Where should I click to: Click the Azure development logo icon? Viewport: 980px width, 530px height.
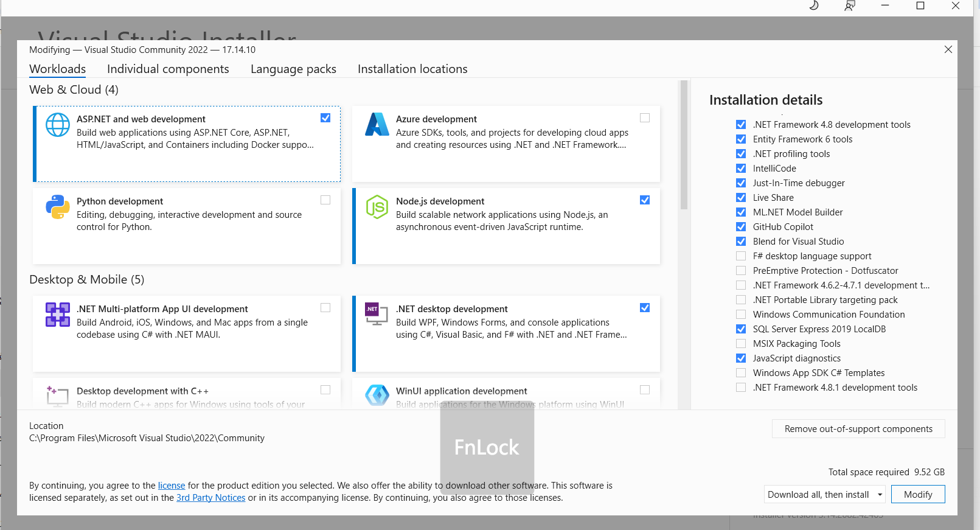[x=377, y=124]
